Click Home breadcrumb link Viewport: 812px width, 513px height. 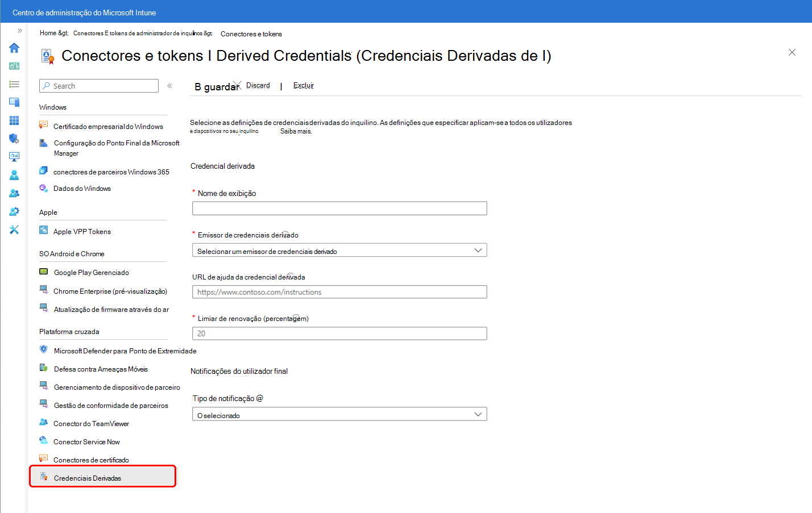point(48,33)
